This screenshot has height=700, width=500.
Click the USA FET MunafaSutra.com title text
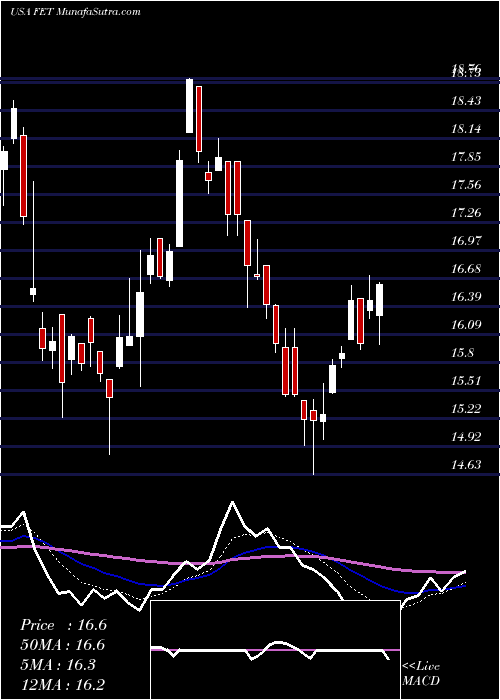tap(75, 12)
